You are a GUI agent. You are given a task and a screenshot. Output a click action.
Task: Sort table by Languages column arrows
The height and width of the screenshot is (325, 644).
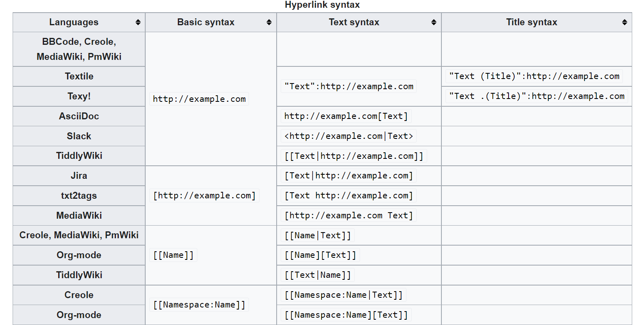pos(138,22)
